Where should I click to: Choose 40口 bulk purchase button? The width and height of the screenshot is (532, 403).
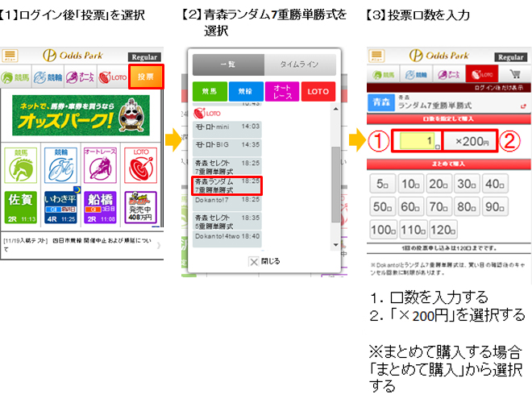(495, 184)
